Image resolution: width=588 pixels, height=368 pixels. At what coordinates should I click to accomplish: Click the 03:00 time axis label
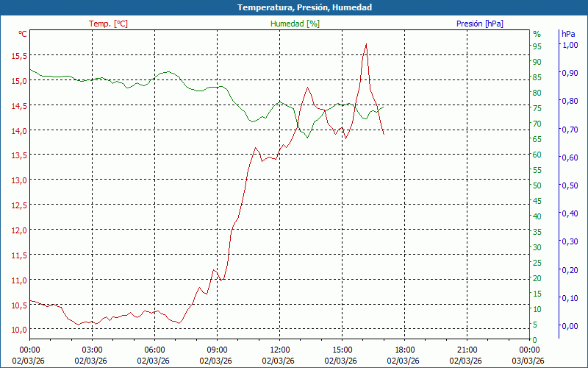coord(92,350)
